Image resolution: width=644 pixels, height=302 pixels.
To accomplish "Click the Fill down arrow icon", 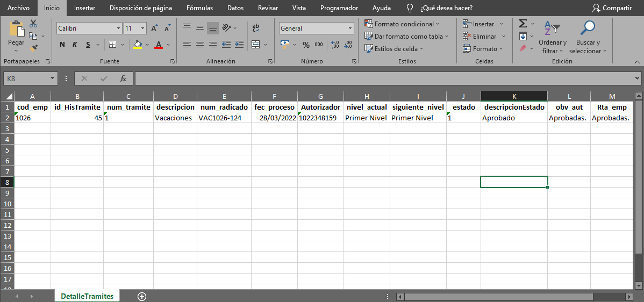I will 523,36.
